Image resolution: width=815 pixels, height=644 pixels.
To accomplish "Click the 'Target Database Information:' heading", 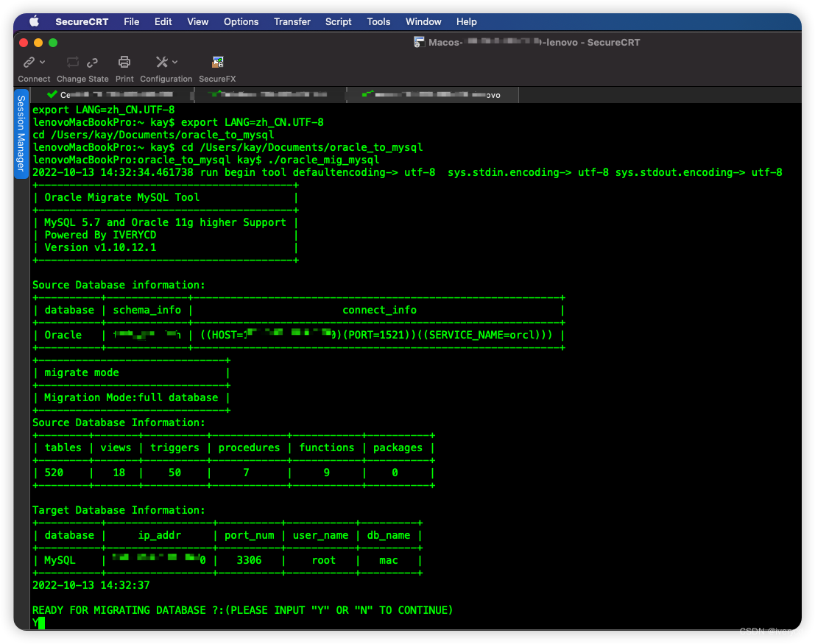I will pyautogui.click(x=119, y=510).
